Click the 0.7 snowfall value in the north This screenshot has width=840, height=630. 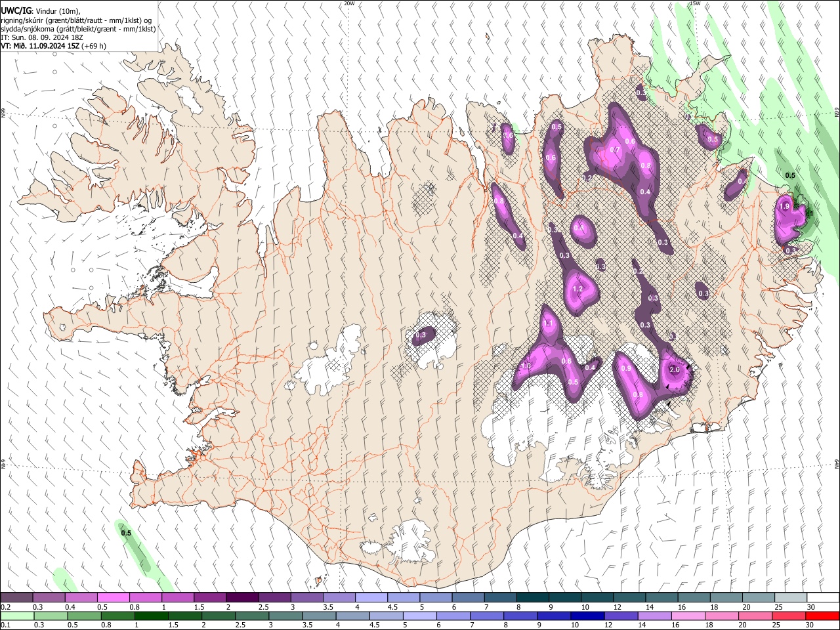pos(615,150)
